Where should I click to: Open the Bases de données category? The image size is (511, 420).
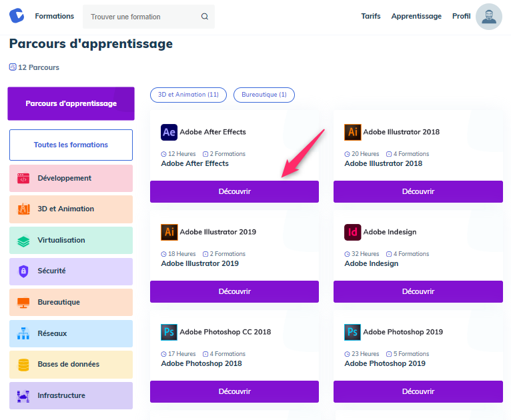[x=71, y=365]
